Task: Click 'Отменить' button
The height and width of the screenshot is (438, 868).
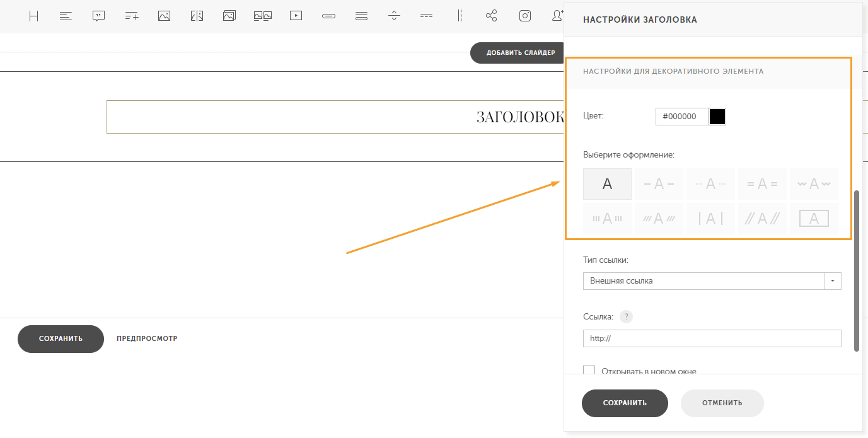Action: (722, 403)
